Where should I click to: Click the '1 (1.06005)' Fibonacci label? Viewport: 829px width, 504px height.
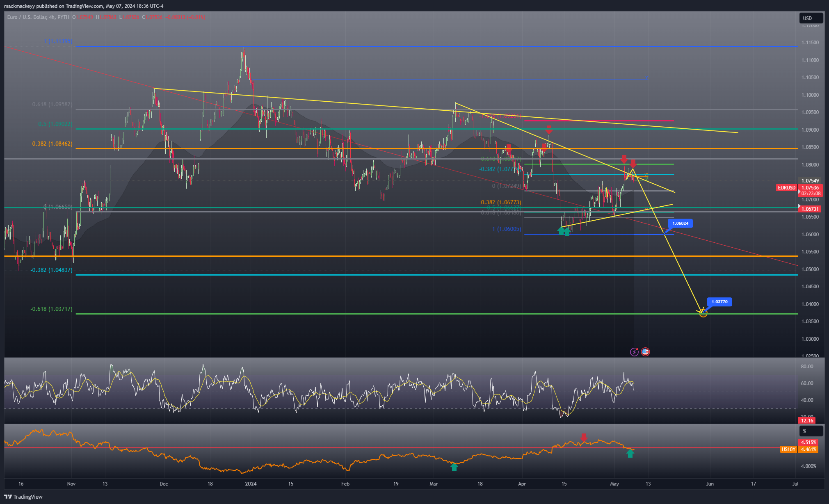pyautogui.click(x=507, y=229)
